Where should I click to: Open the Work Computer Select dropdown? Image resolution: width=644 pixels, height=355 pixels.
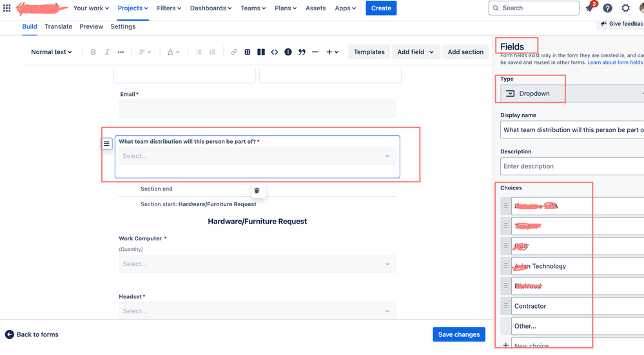click(x=257, y=264)
